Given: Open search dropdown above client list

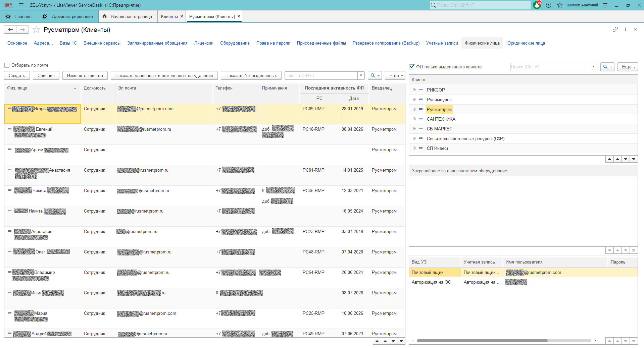Looking at the screenshot, I should (607, 67).
